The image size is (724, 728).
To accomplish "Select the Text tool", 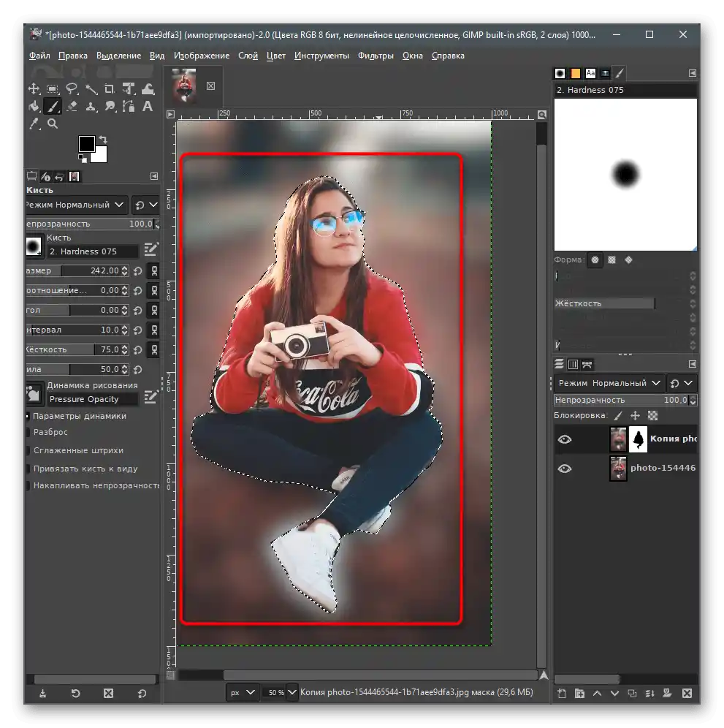I will click(x=148, y=106).
